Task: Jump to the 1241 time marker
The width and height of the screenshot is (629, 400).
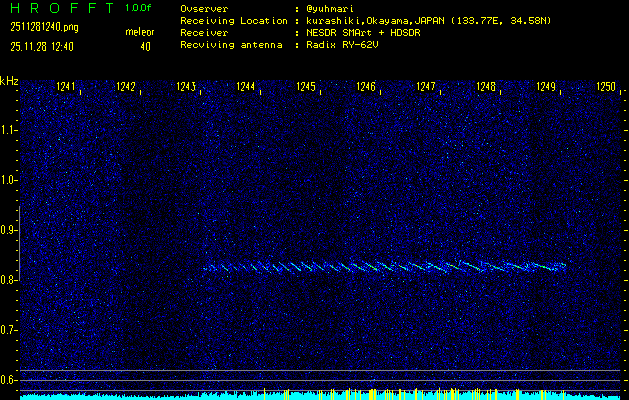Action: 66,88
